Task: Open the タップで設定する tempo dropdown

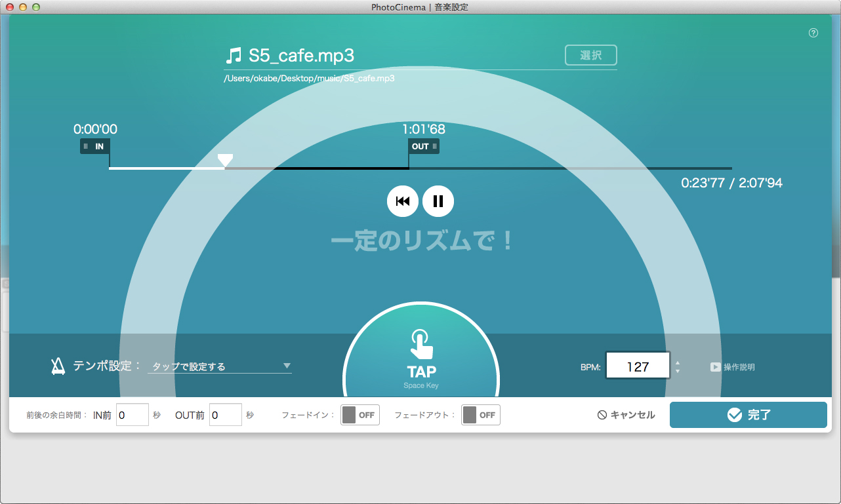Action: tap(220, 366)
